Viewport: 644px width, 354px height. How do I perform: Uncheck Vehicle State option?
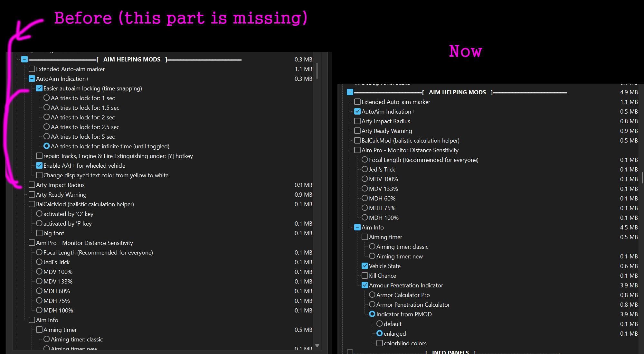coord(365,266)
